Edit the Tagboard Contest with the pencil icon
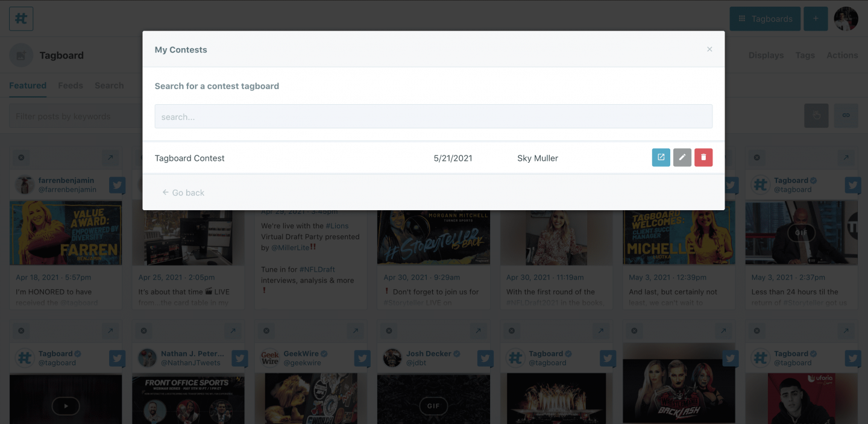This screenshot has height=424, width=868. coord(682,157)
